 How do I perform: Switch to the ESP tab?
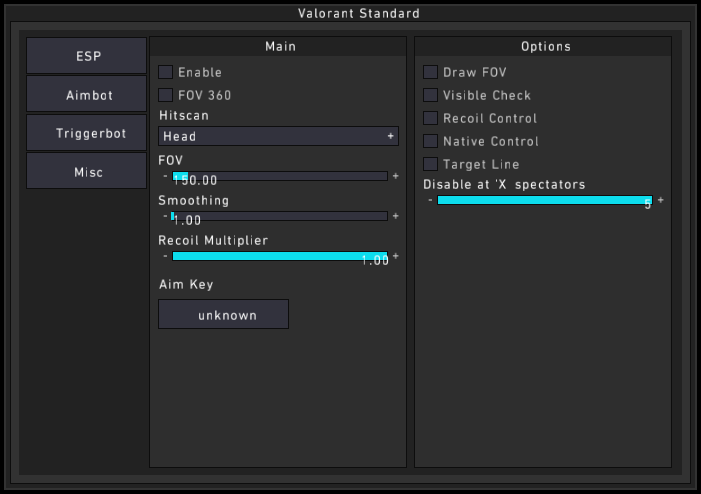click(87, 56)
